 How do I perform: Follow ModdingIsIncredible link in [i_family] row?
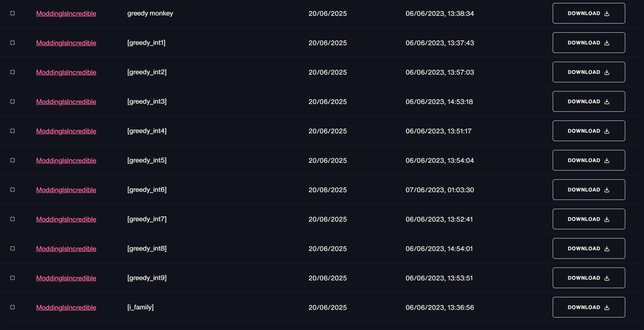point(66,308)
